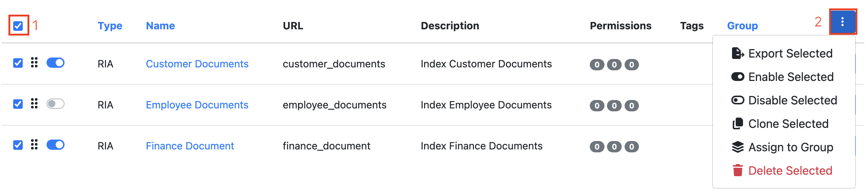
Task: Click the Clone Selected copy icon
Action: tap(738, 124)
